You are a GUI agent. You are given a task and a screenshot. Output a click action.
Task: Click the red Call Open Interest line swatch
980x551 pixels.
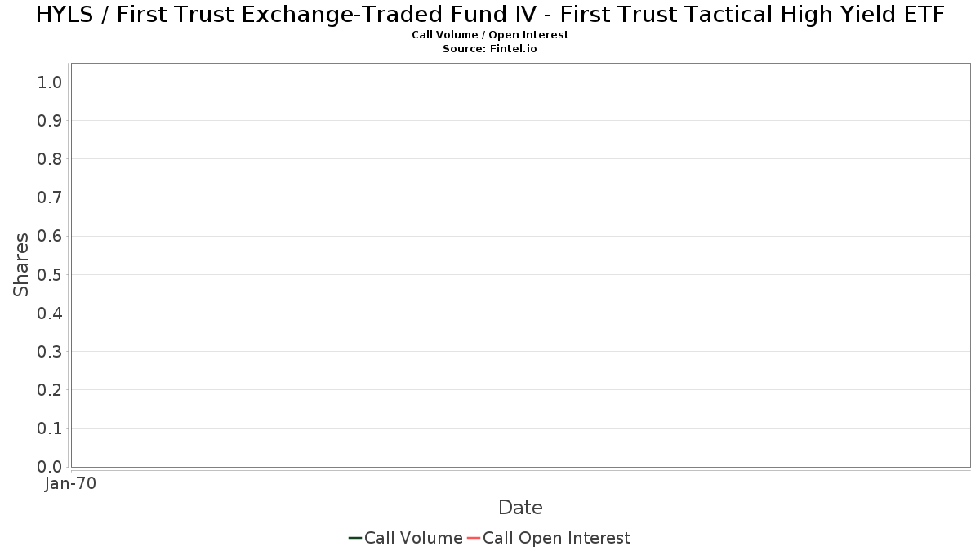[474, 538]
